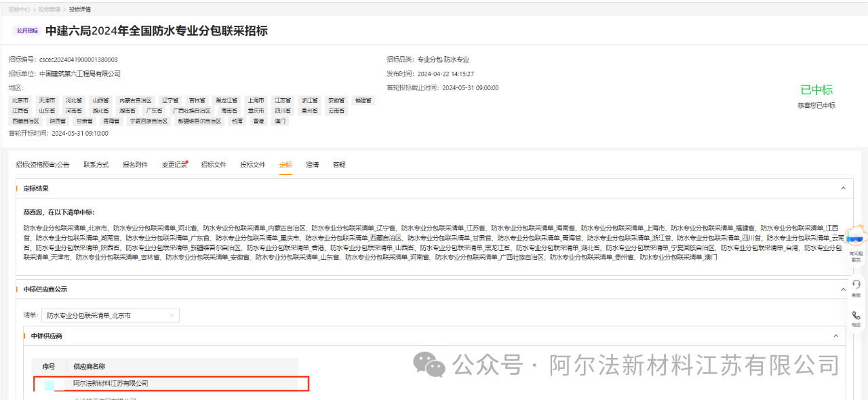Click the 宁夏回族自治区 region tag
Screen dimensions: 868x400
tap(149, 121)
